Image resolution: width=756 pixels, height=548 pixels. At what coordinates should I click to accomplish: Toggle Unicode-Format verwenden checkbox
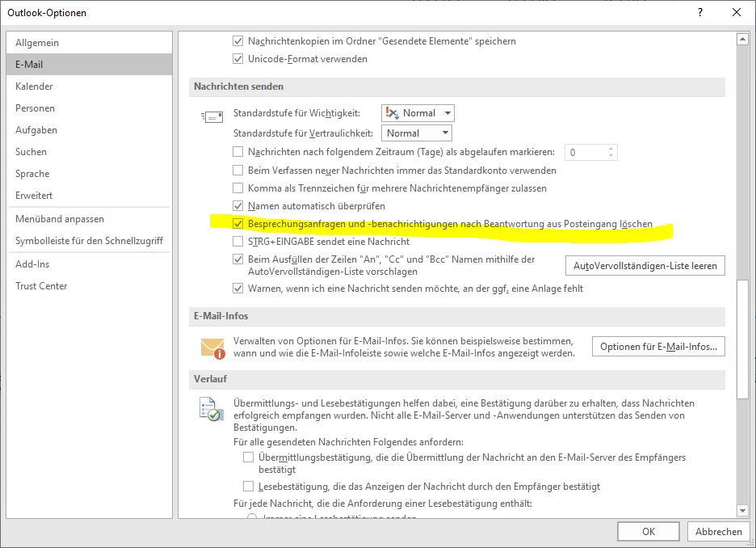click(237, 59)
